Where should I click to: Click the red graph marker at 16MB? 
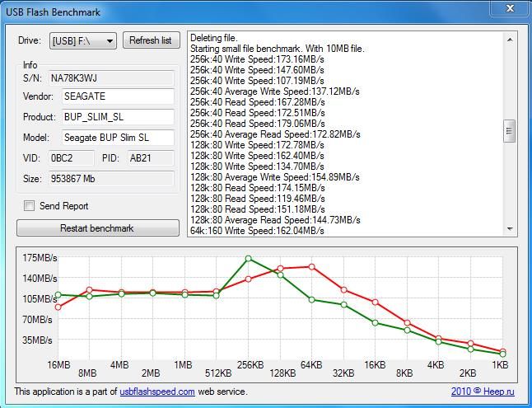coord(58,307)
